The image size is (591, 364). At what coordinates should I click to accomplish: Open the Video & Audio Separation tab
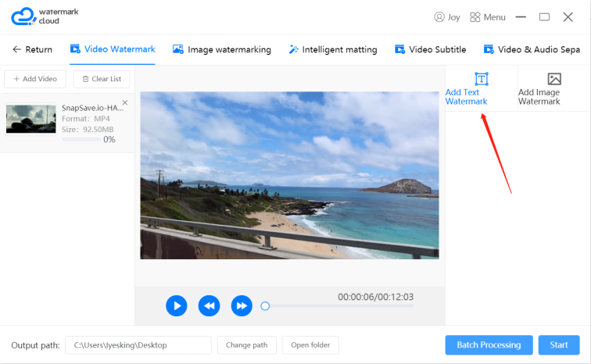click(x=532, y=50)
